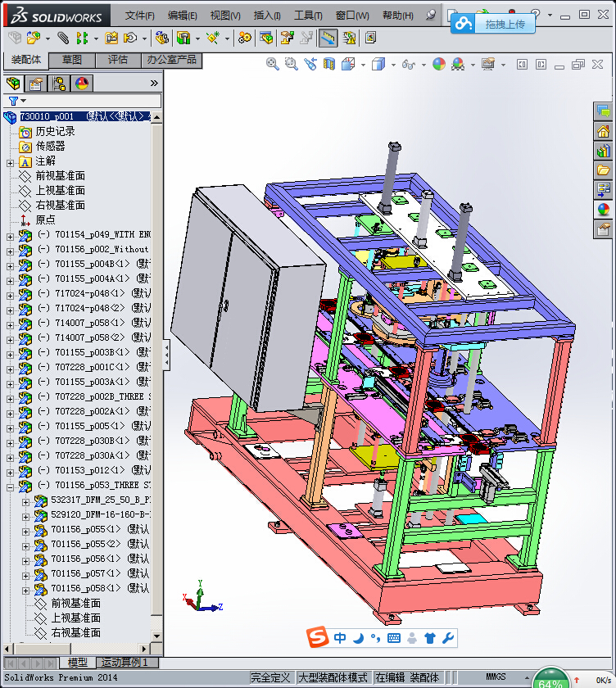Toggle Sogou Chinese/English input mode

340,637
